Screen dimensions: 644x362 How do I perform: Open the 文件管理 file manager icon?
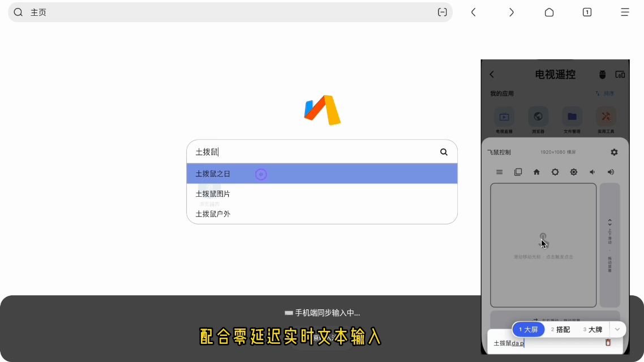tap(572, 117)
